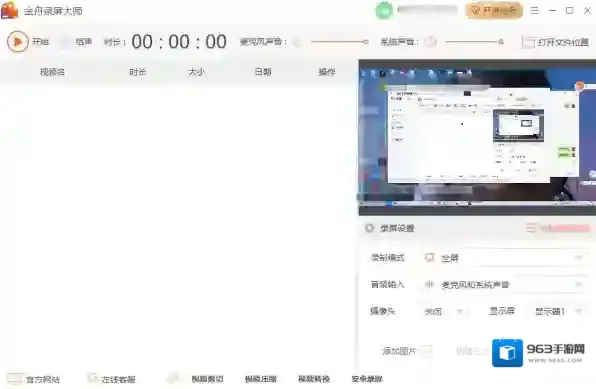This screenshot has height=389, width=596.
Task: Click the 大小 column header
Action: click(197, 72)
